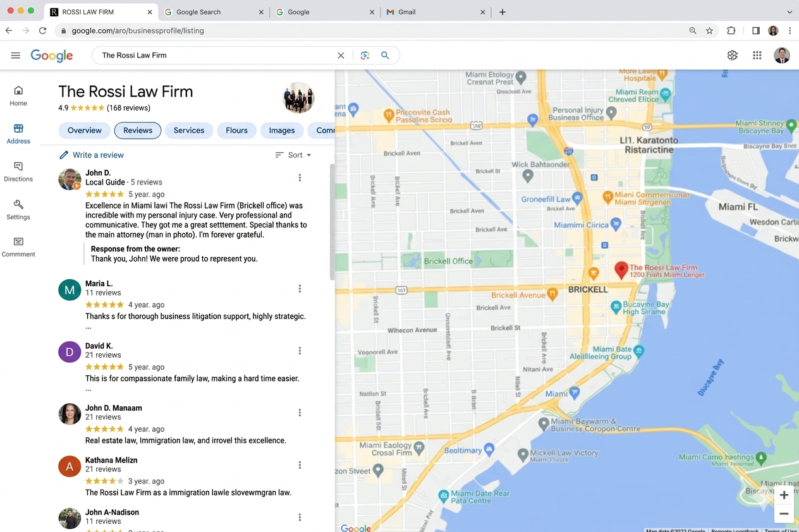
Task: Open Google account profile avatar
Action: click(782, 56)
